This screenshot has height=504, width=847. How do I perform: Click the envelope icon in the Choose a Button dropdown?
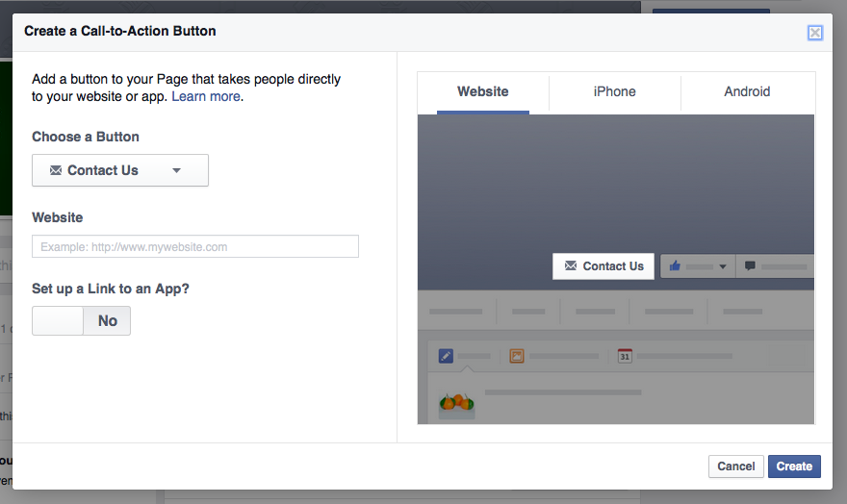pos(56,170)
